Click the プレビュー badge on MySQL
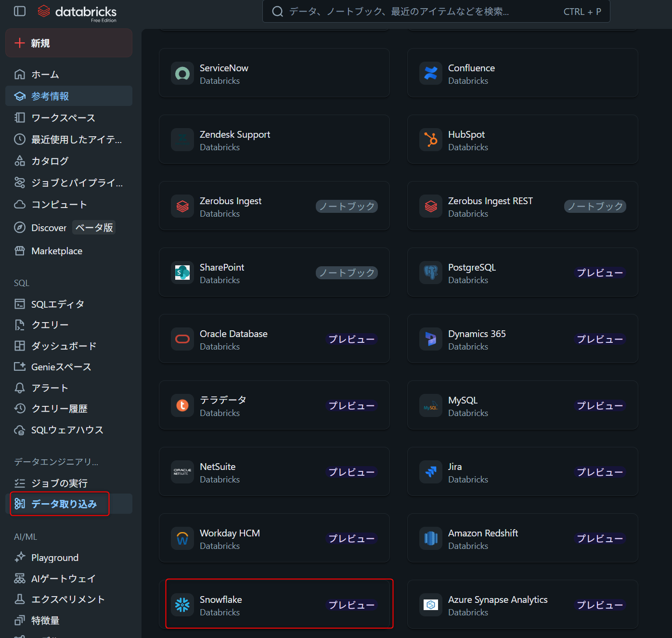This screenshot has height=638, width=672. tap(600, 406)
